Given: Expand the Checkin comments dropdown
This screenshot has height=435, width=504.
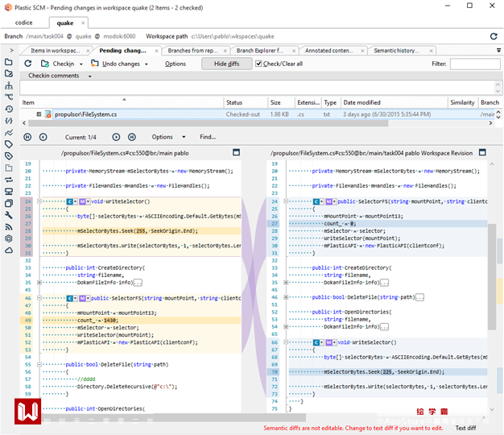Looking at the screenshot, I should pyautogui.click(x=90, y=77).
